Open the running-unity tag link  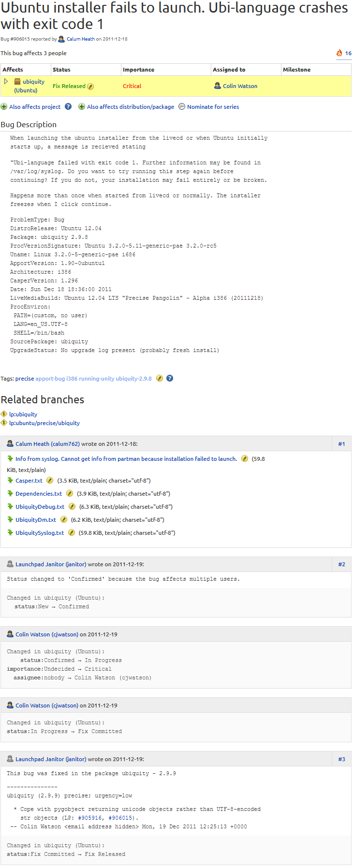tap(97, 379)
